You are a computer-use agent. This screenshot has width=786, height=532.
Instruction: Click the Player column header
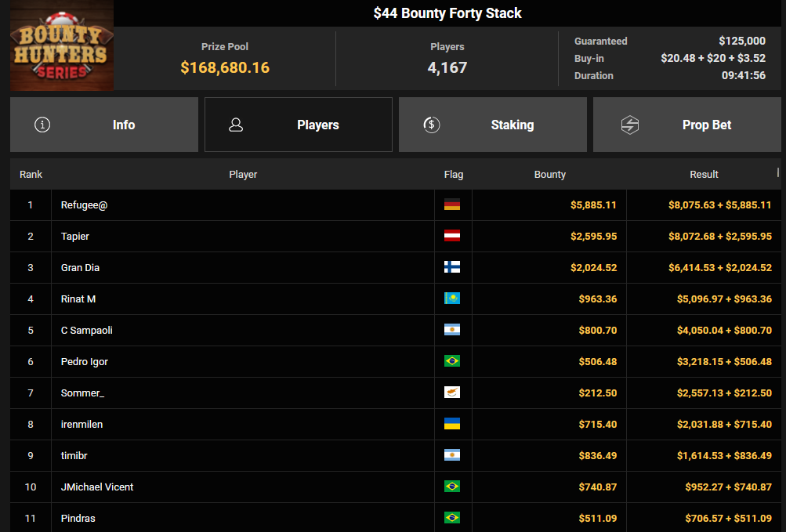[243, 175]
